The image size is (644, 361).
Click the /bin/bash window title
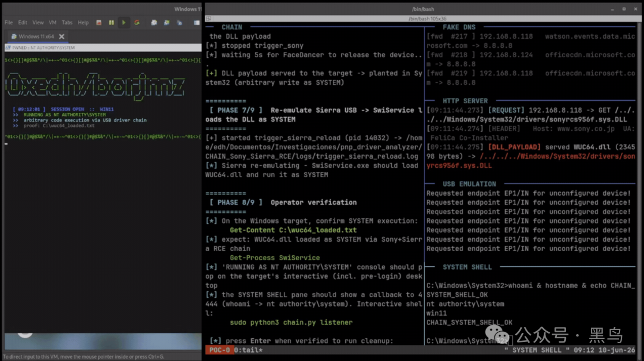423,9
